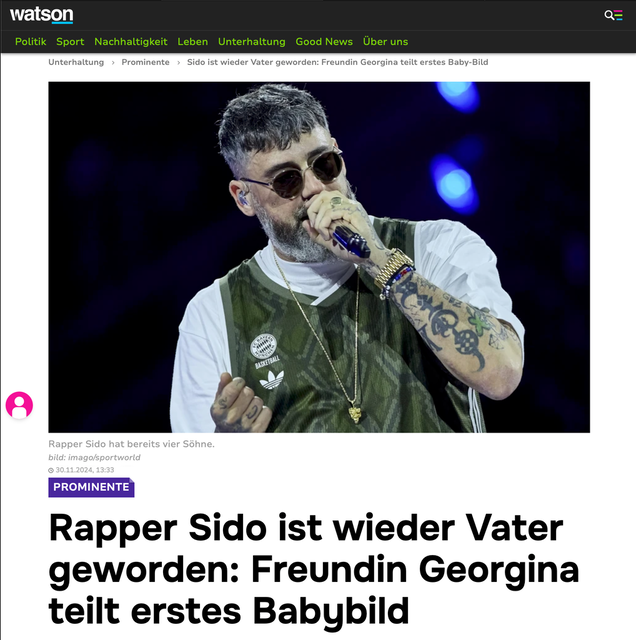Click the watson logo
The image size is (636, 640).
41,15
